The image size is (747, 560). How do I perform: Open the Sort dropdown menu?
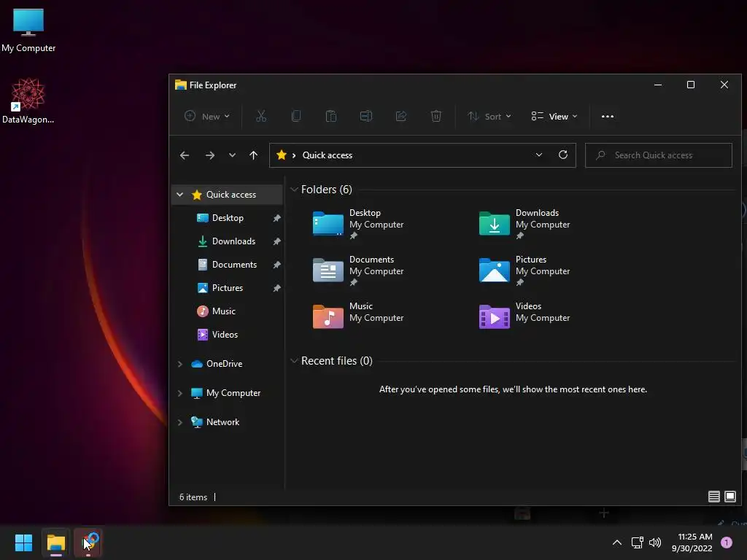[489, 116]
